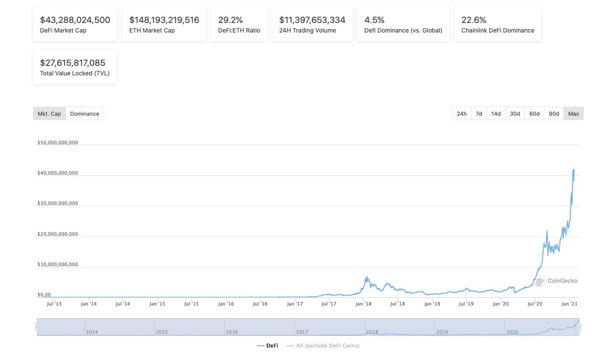The image size is (612, 364).
Task: Click the Total Value Locked card
Action: coord(74,66)
